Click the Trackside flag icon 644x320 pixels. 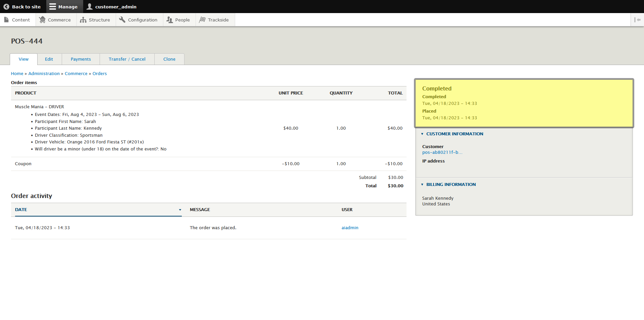click(202, 20)
